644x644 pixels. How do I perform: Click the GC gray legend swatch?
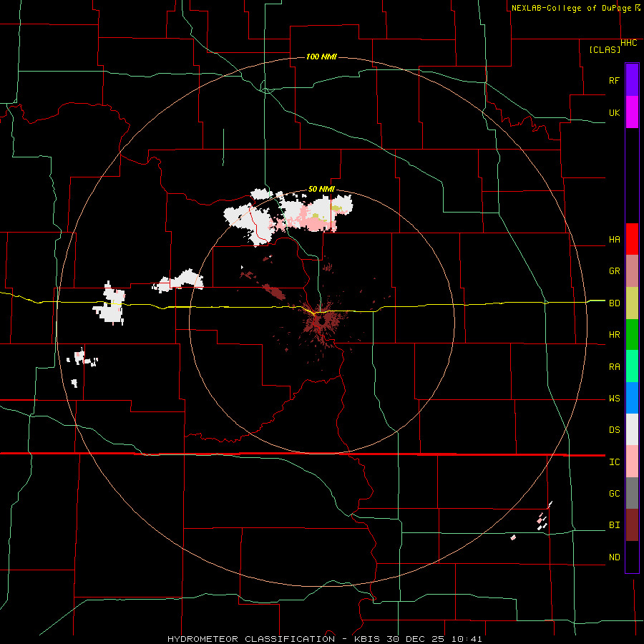[x=632, y=493]
